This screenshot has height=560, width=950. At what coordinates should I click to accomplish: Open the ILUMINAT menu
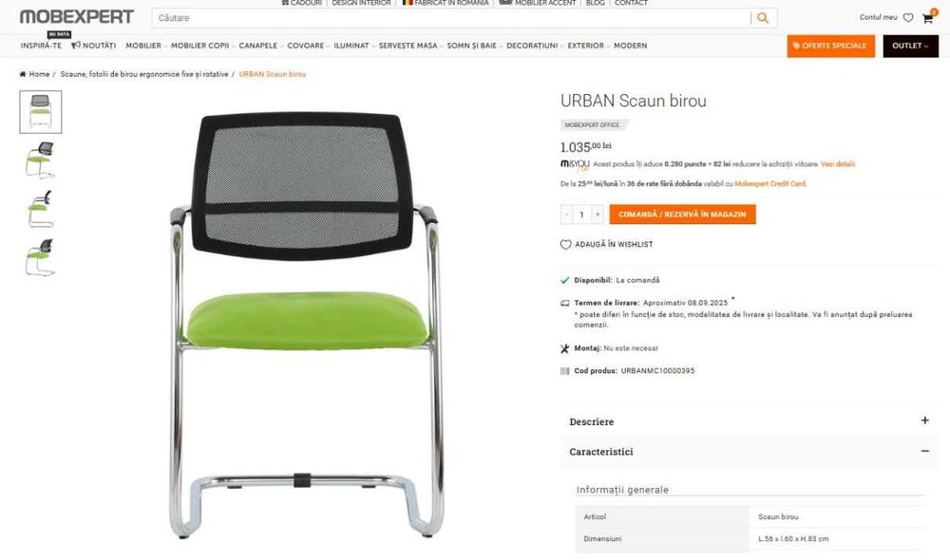tap(351, 46)
